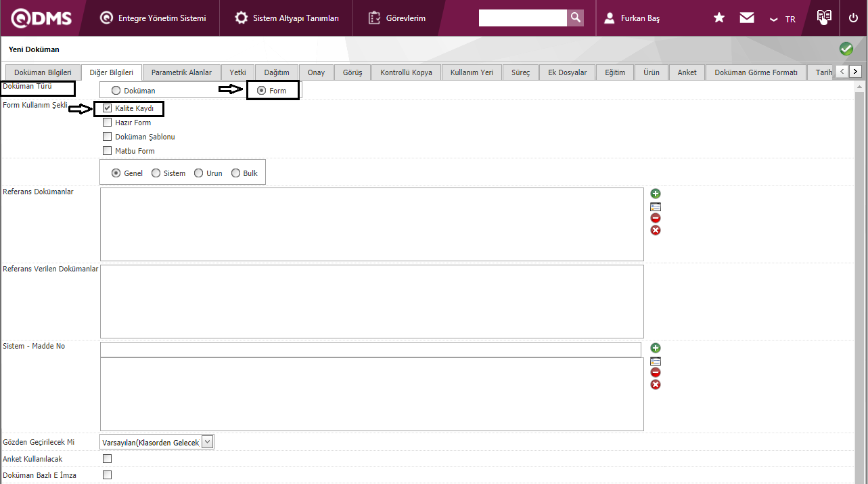This screenshot has height=484, width=868.
Task: Open Entegre Yönetim Sistemi menu
Action: (153, 18)
